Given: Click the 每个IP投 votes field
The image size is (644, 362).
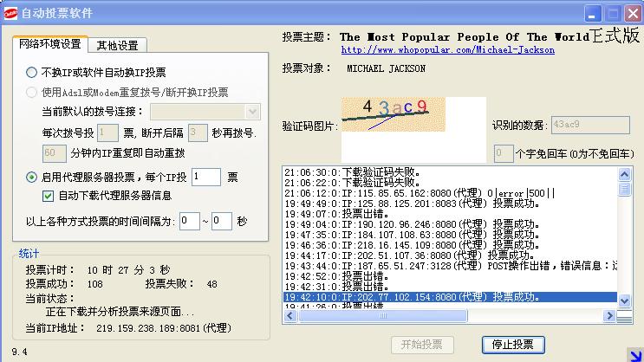Looking at the screenshot, I should (206, 177).
